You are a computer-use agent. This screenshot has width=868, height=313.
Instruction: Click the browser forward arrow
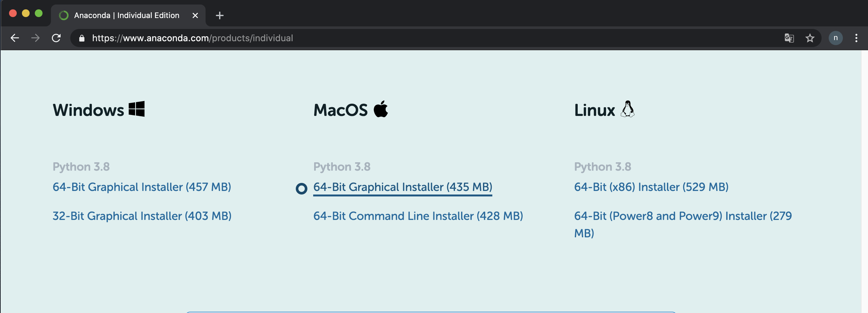[35, 38]
